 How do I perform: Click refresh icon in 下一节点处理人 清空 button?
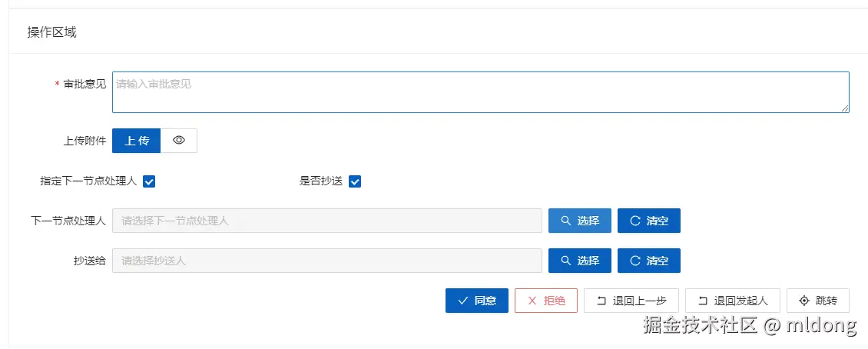point(635,221)
